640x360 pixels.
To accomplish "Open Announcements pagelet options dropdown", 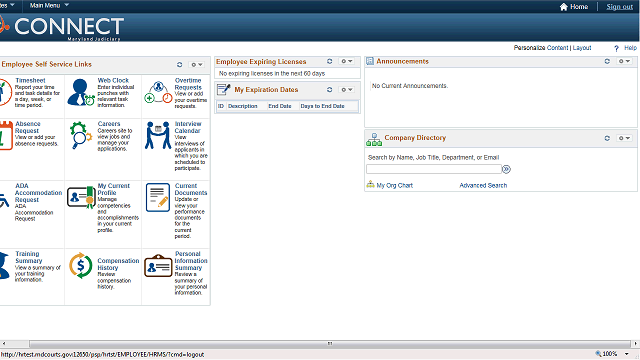I will (624, 61).
